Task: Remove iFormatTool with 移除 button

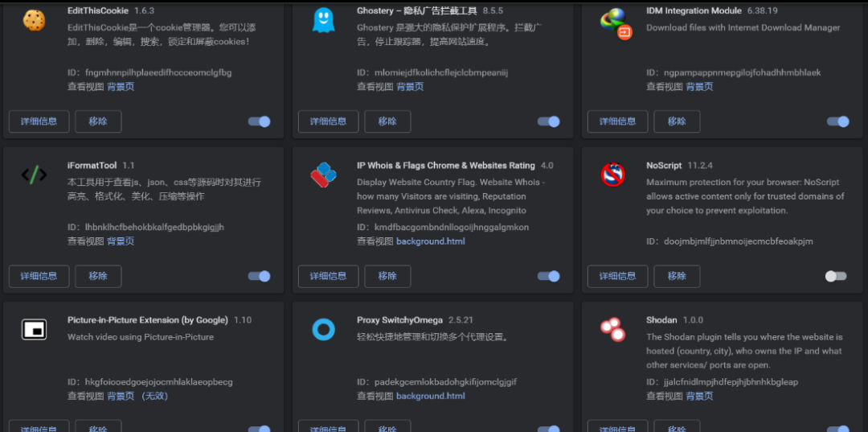Action: pyautogui.click(x=98, y=276)
